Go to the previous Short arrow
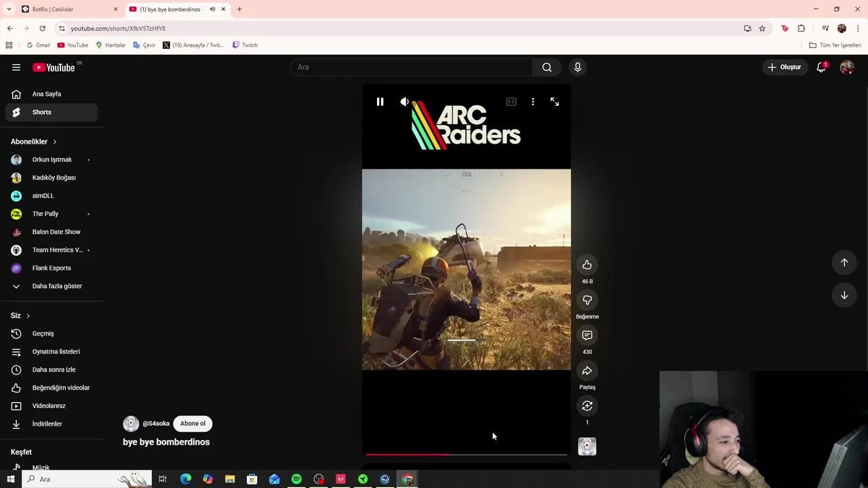The image size is (868, 488). pos(844,262)
